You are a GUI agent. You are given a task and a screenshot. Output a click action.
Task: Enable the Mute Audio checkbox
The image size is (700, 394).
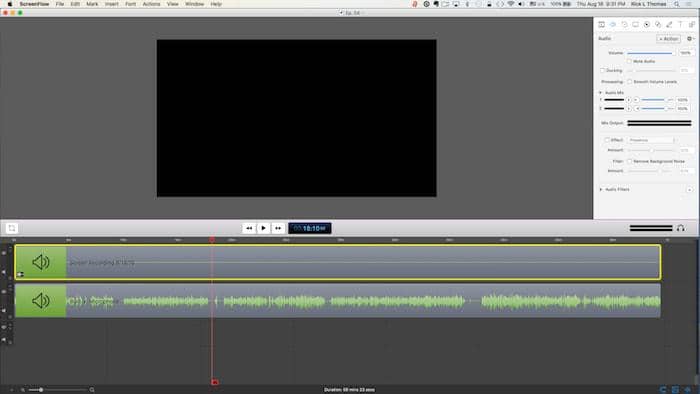629,61
